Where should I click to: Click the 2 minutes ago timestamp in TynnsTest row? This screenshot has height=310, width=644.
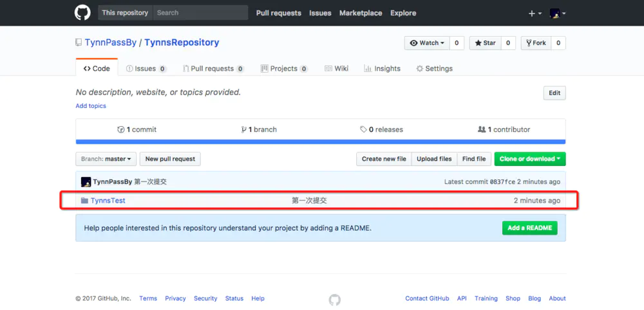537,201
